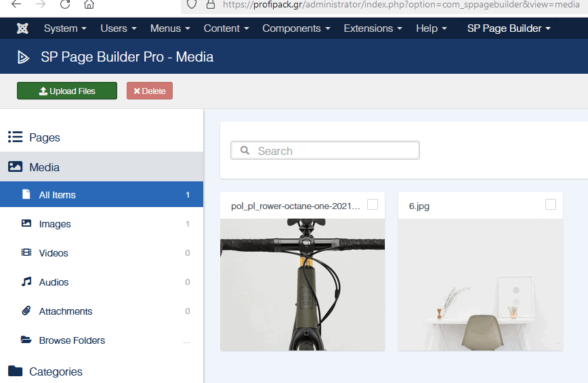The width and height of the screenshot is (588, 383).
Task: Click the Videos count 0
Action: pyautogui.click(x=188, y=253)
